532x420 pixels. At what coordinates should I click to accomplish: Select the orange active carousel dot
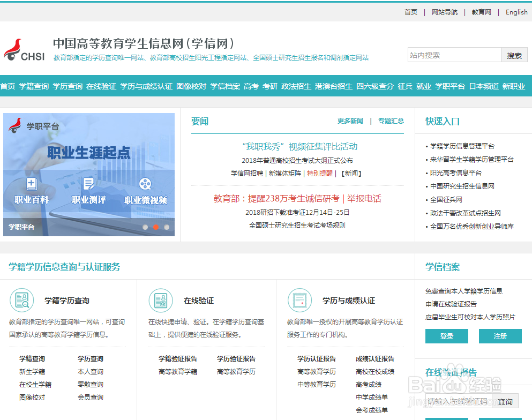pyautogui.click(x=156, y=227)
